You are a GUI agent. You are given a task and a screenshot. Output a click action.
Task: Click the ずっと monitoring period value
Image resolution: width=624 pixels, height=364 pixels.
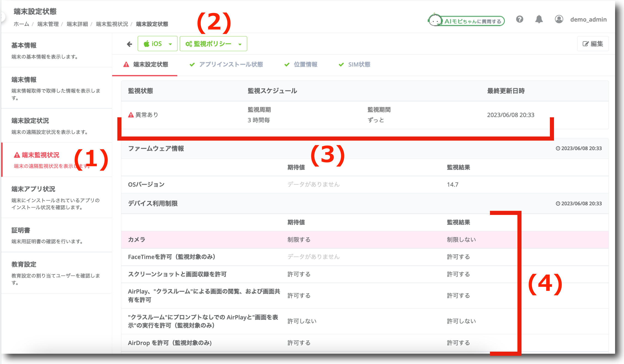[x=376, y=120]
